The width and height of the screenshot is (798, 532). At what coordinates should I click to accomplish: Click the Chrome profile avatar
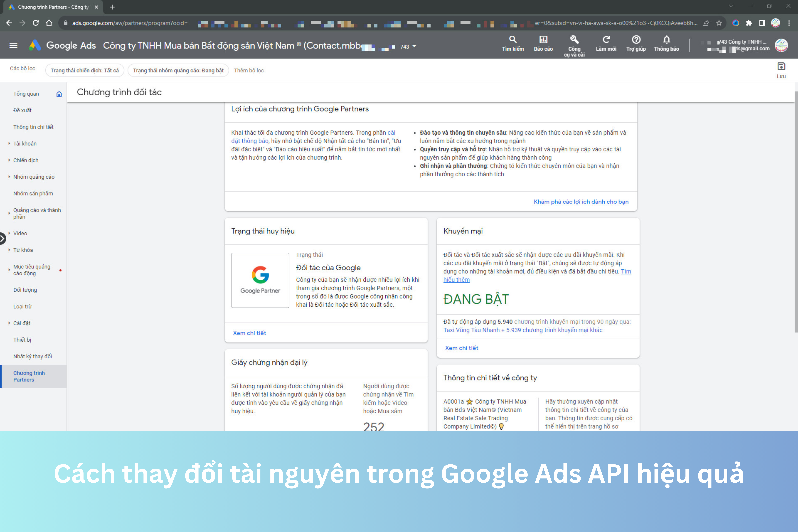776,23
